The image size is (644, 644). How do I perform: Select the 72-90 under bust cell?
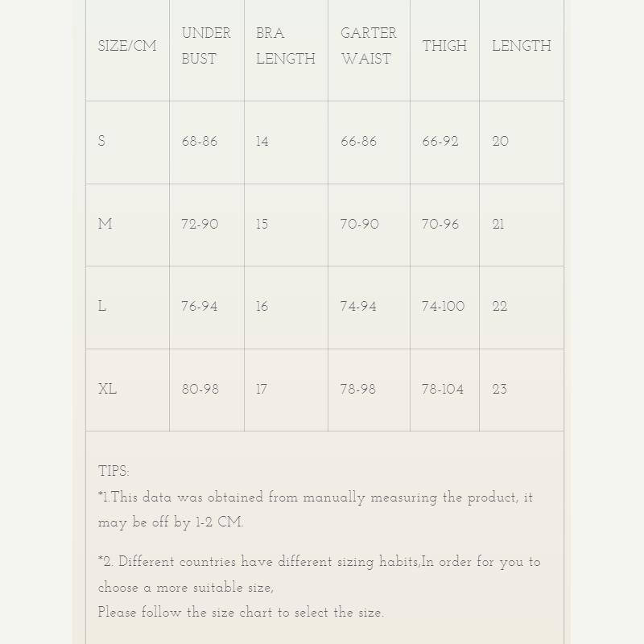200,225
